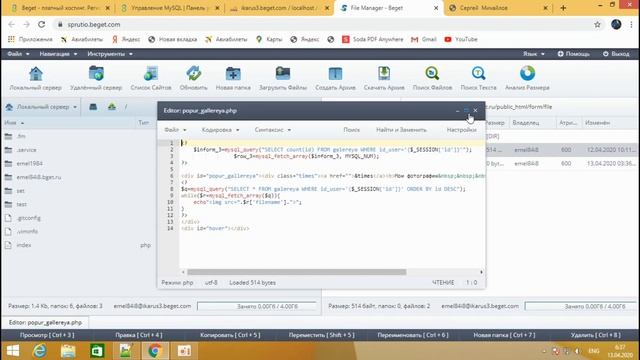Viewport: 640px width, 360px height.
Task: Click the Refresh toolbar icon
Action: (193, 78)
